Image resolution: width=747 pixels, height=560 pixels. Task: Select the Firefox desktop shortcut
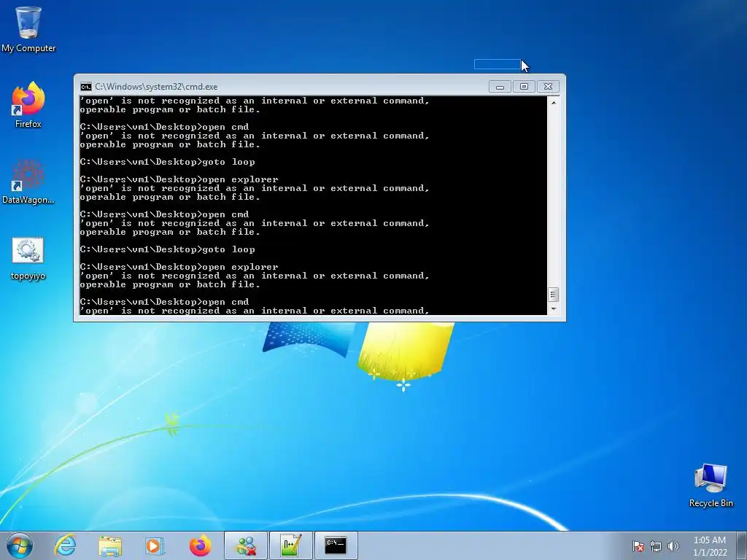pos(28,105)
